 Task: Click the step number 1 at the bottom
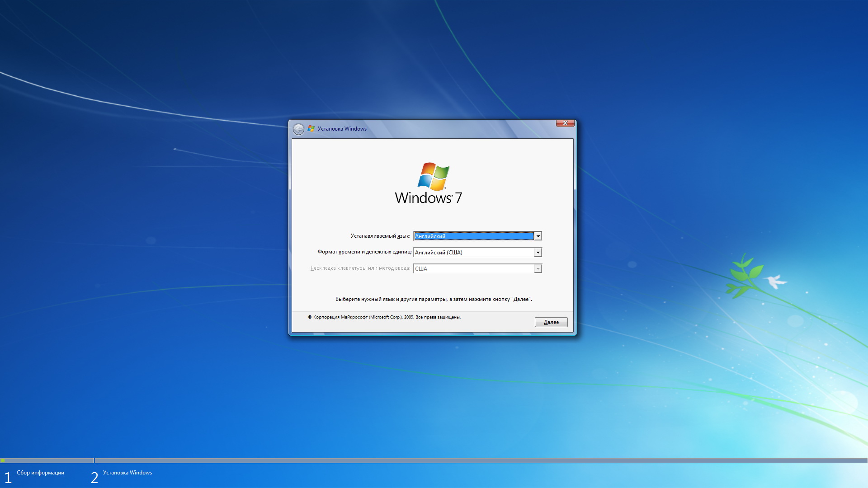tap(8, 477)
